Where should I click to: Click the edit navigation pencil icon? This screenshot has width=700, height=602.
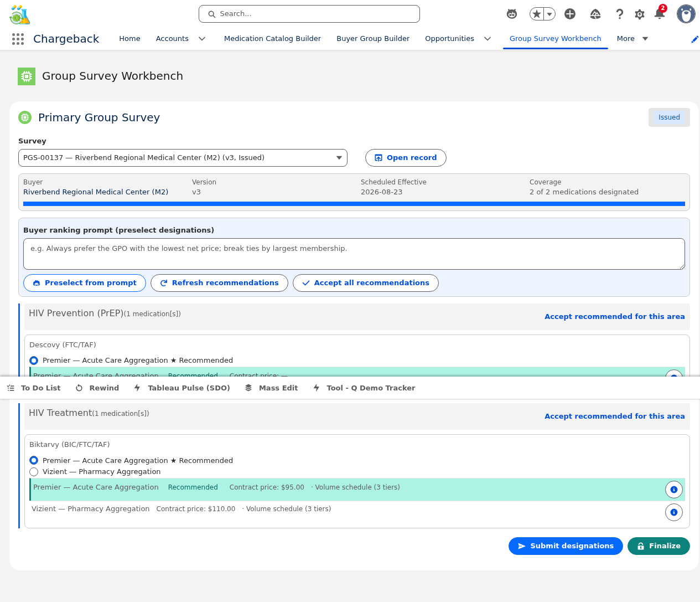(694, 39)
